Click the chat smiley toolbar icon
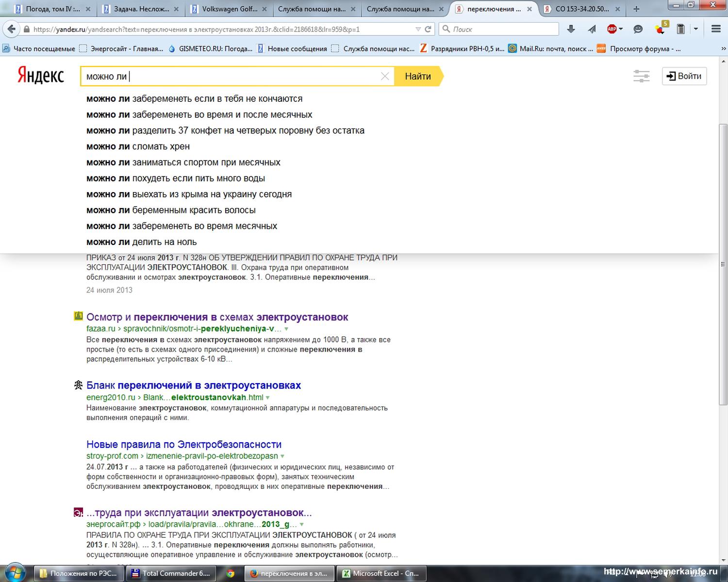 638,29
